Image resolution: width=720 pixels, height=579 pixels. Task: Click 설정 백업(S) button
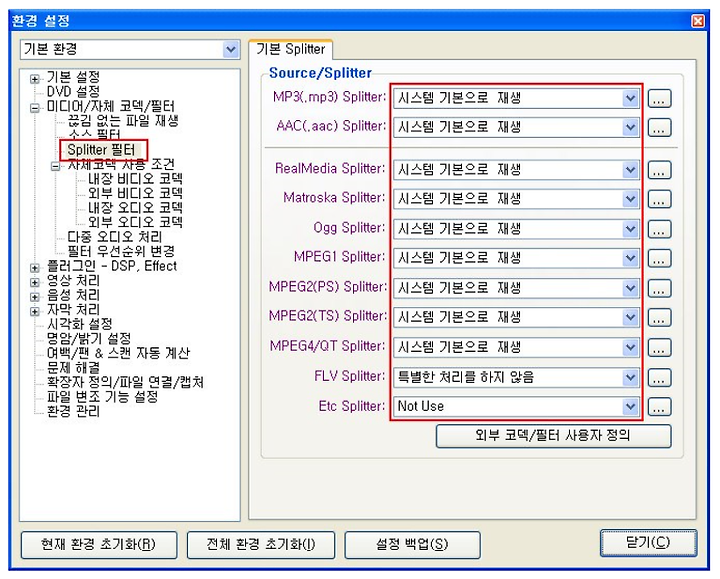[x=412, y=545]
